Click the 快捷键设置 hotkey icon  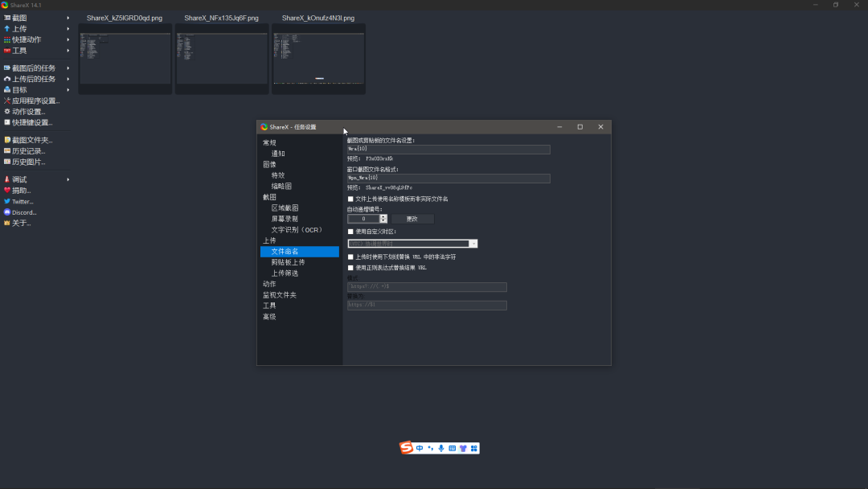[x=7, y=122]
